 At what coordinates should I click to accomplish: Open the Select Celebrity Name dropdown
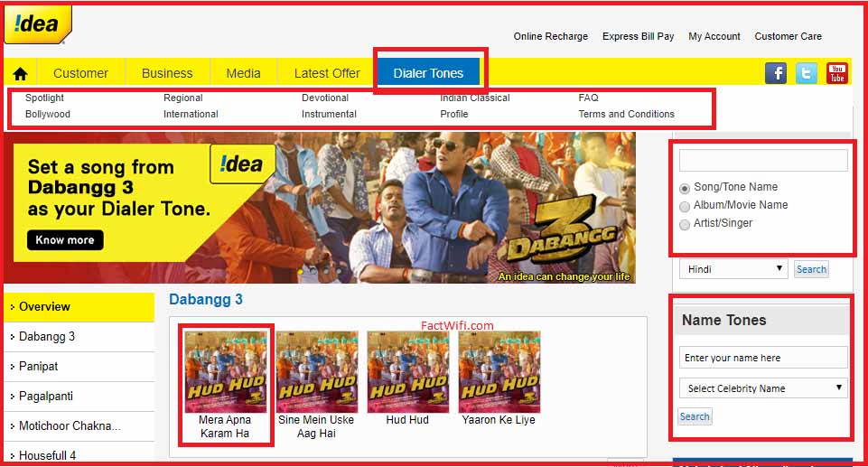point(763,388)
